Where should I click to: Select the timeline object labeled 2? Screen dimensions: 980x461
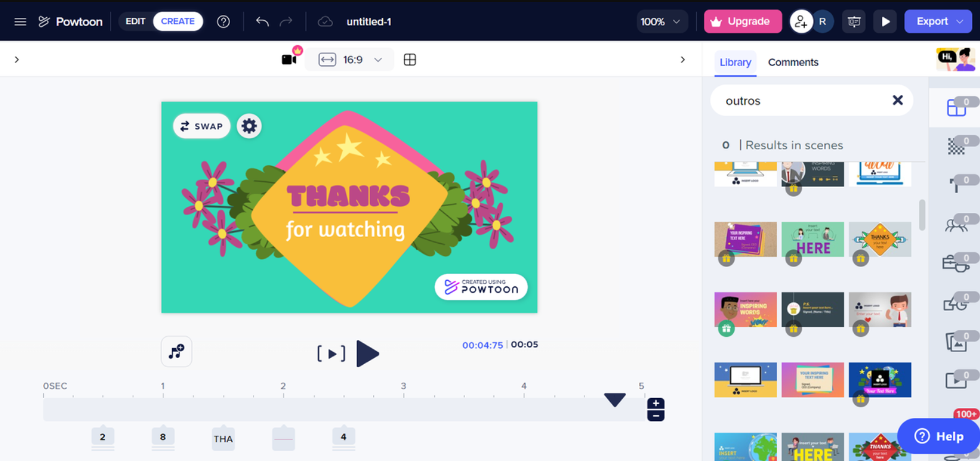point(102,438)
